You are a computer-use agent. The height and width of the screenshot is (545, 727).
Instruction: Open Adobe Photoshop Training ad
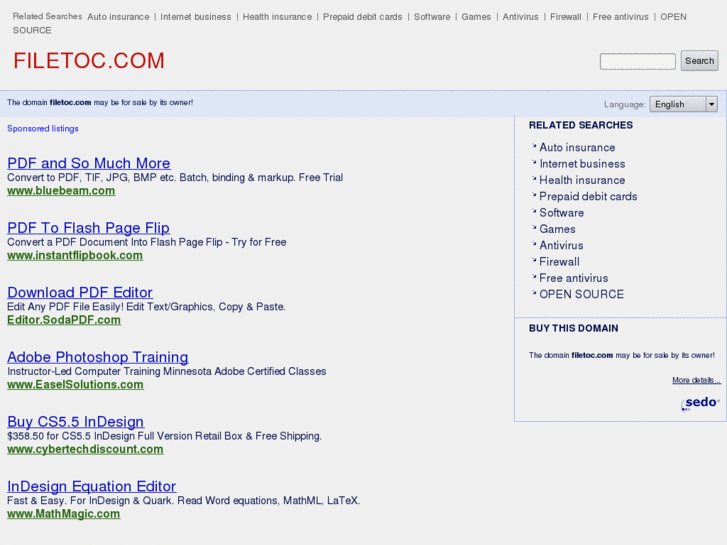coord(98,357)
